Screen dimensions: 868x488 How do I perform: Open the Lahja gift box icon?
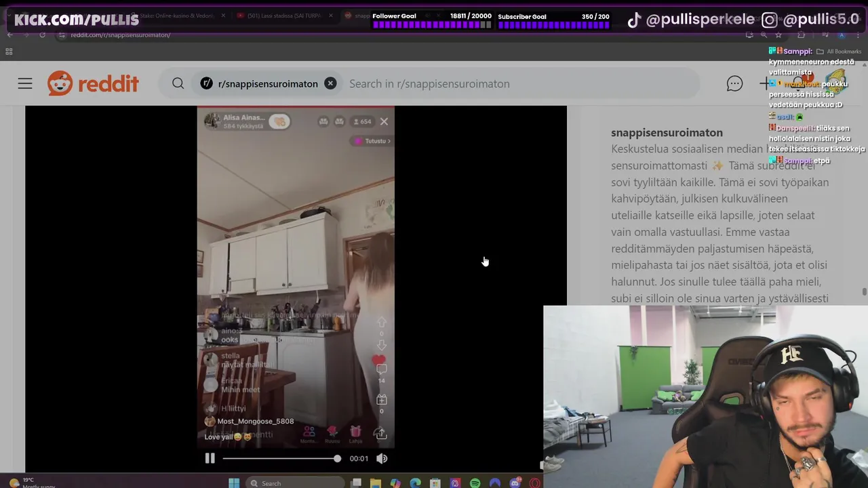click(x=355, y=434)
